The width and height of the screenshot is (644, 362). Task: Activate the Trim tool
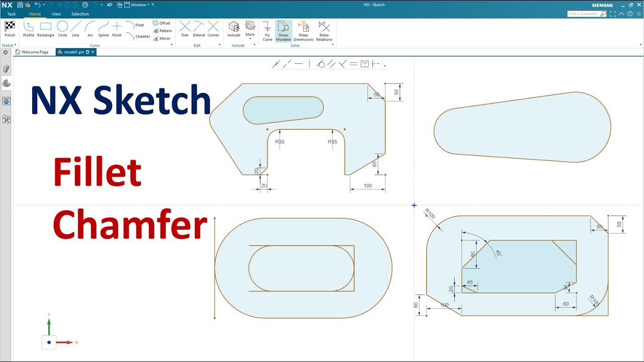tap(185, 29)
